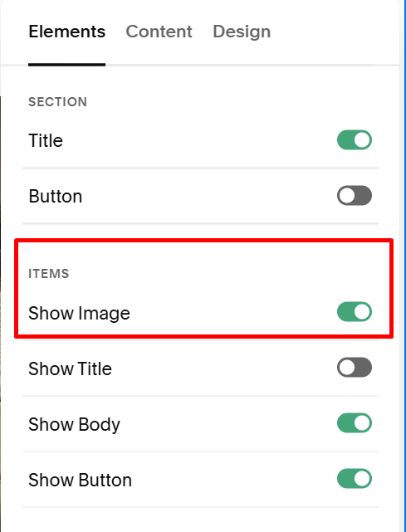The height and width of the screenshot is (532, 406).
Task: Click the Show Title label text
Action: (70, 368)
